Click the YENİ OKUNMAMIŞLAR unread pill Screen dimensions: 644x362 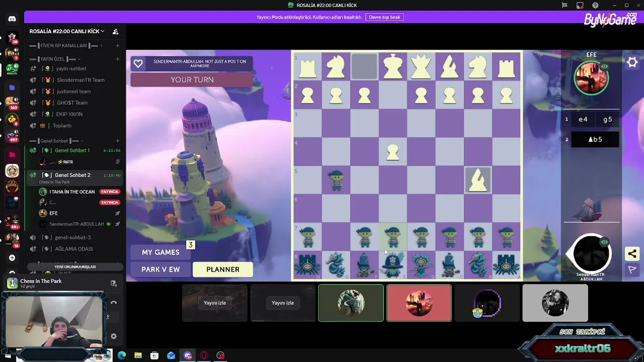(x=75, y=267)
